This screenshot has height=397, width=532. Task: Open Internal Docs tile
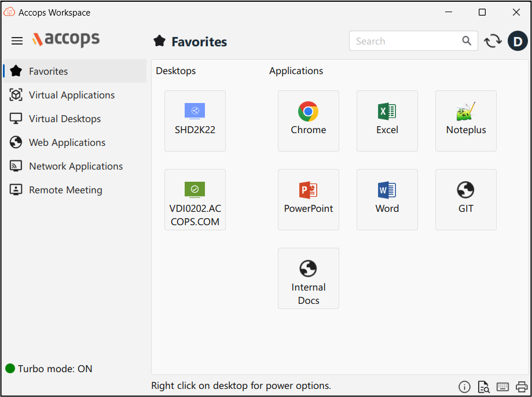(x=309, y=278)
